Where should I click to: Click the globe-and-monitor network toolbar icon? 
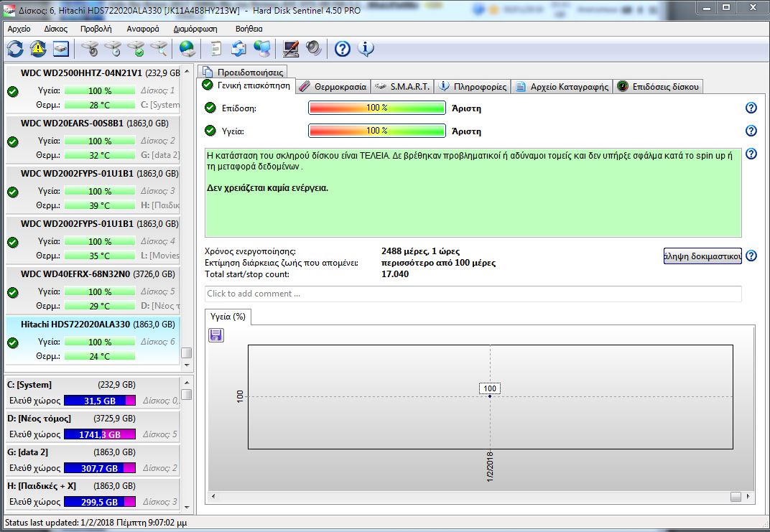pos(262,49)
